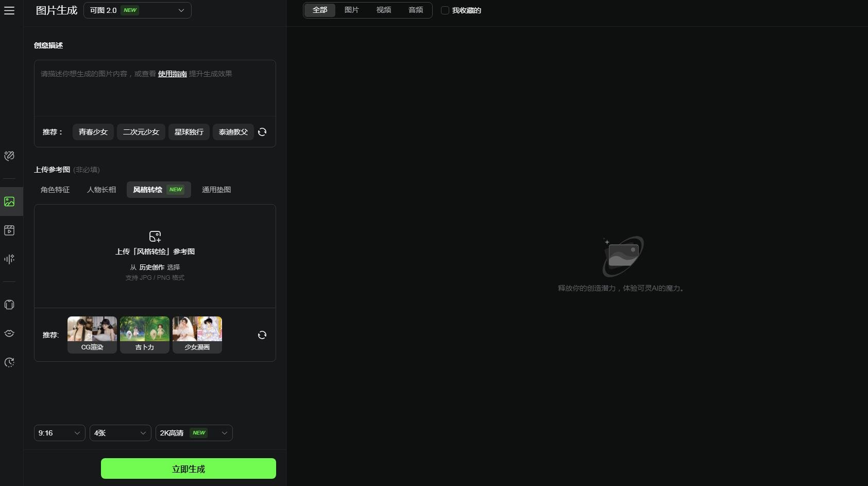Open the video generation sidebar icon
The width and height of the screenshot is (868, 486).
point(9,230)
